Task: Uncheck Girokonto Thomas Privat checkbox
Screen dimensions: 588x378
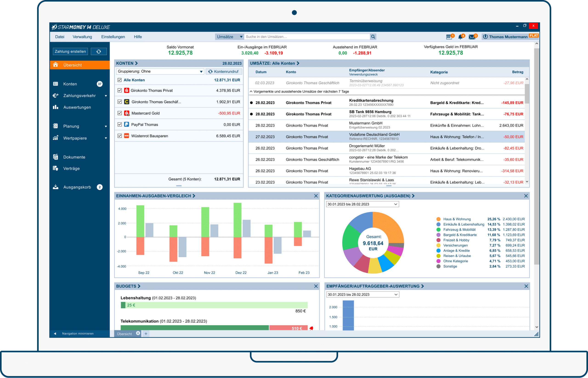Action: [x=120, y=90]
